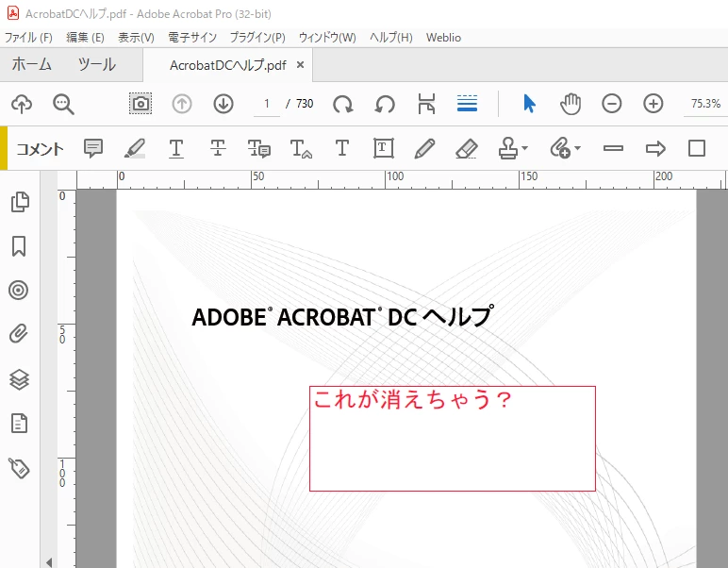
Task: Open the layers panel
Action: (x=19, y=379)
